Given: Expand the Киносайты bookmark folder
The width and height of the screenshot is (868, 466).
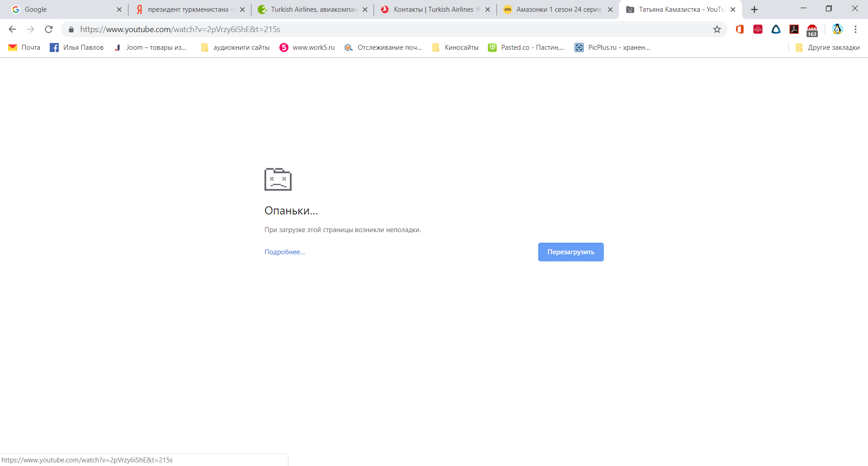Looking at the screenshot, I should [x=455, y=48].
